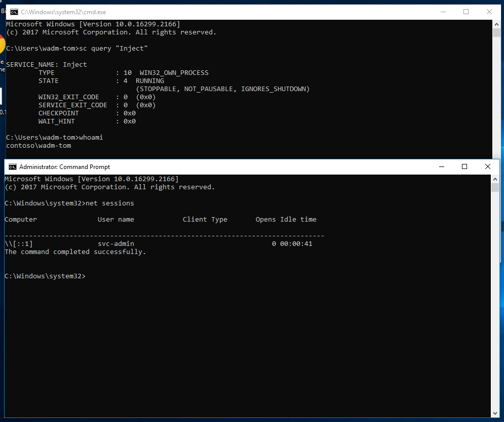Click the scroll-down arrow in the background cmd window

497,156
